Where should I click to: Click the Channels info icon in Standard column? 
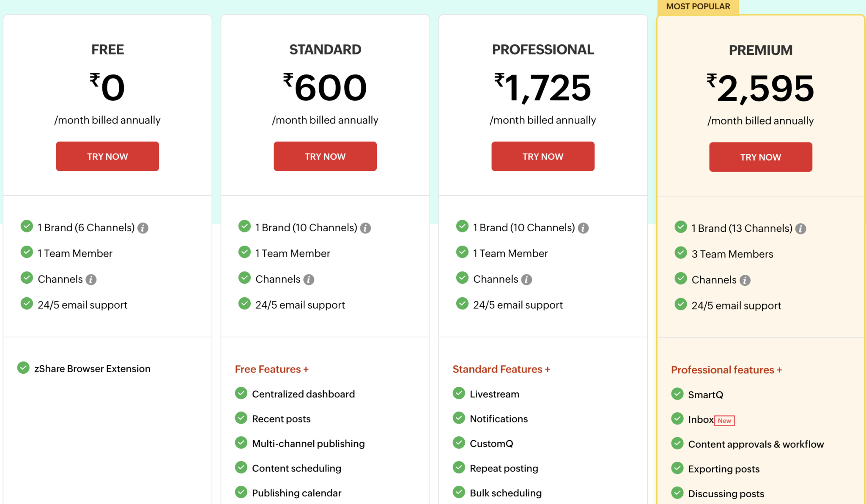pos(310,279)
